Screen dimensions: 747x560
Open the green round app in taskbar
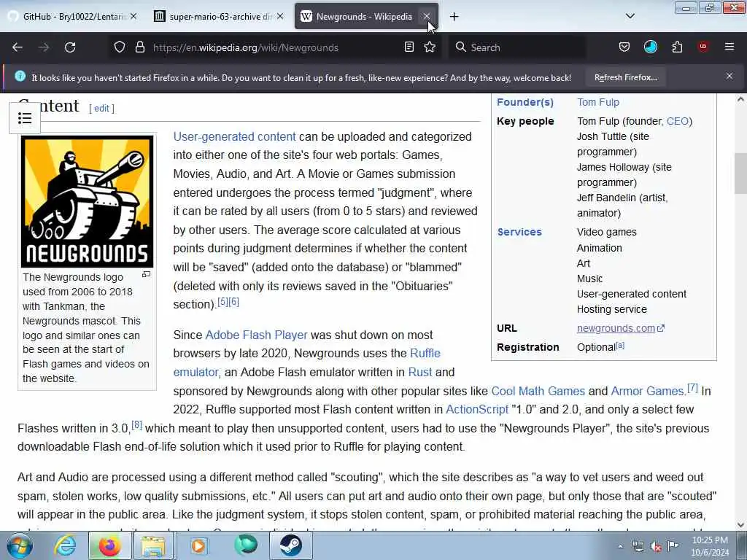246,545
